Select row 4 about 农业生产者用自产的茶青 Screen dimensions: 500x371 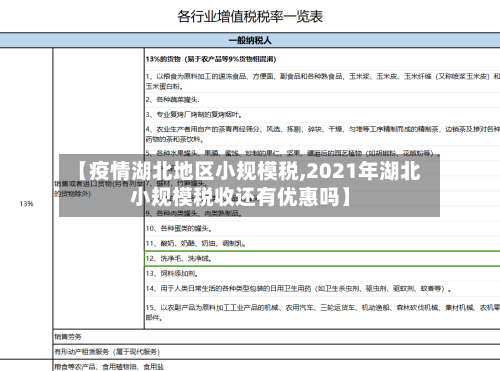click(x=322, y=134)
